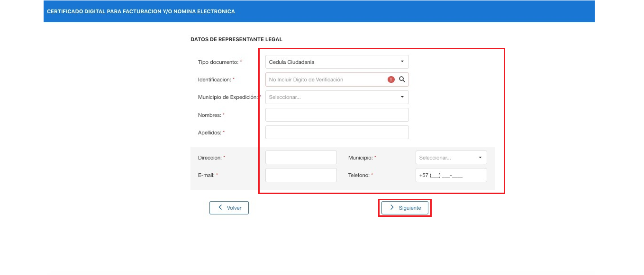Click the red error icon in Identificacion

[x=391, y=80]
